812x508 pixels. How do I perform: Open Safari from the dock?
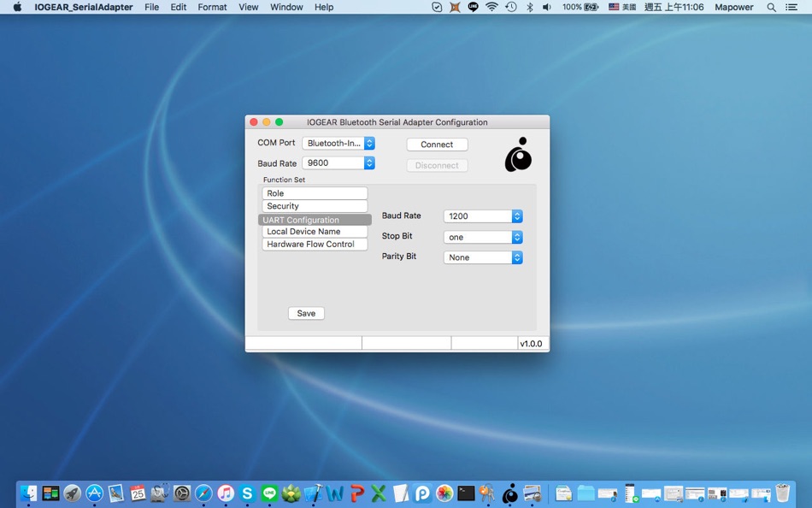[x=203, y=493]
